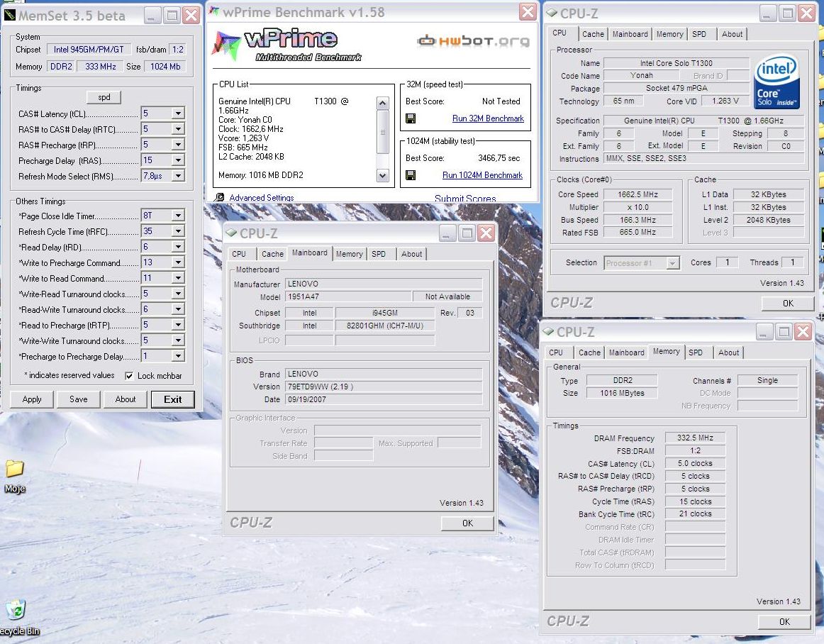The height and width of the screenshot is (644, 824).
Task: Click the Apply button in MemSet
Action: tap(32, 399)
